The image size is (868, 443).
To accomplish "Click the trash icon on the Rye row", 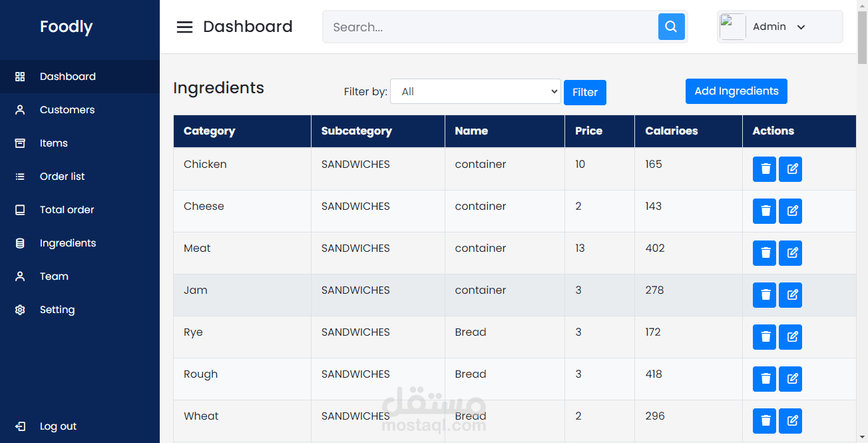I will pyautogui.click(x=764, y=337).
